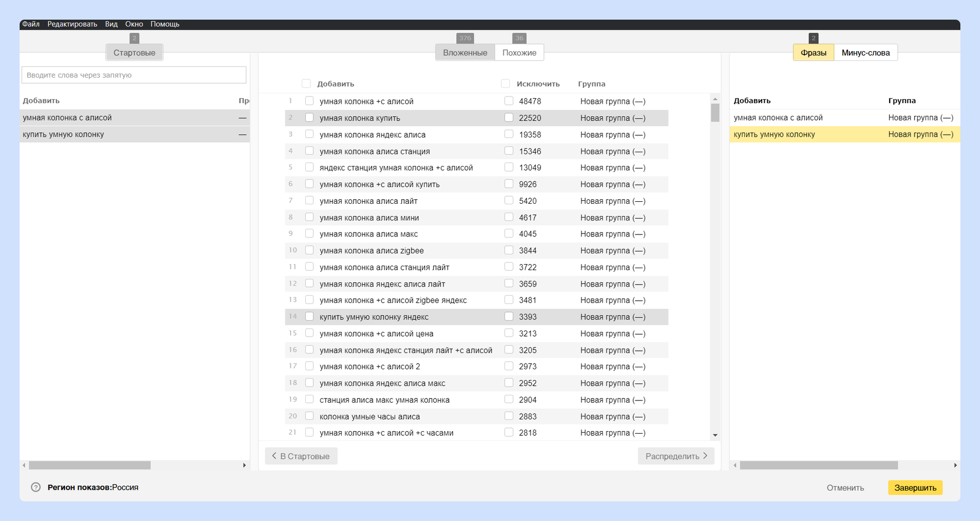Tick add checkbox for 'умная колонка алиса лайт'
Screen dimensions: 980x521
309,200
